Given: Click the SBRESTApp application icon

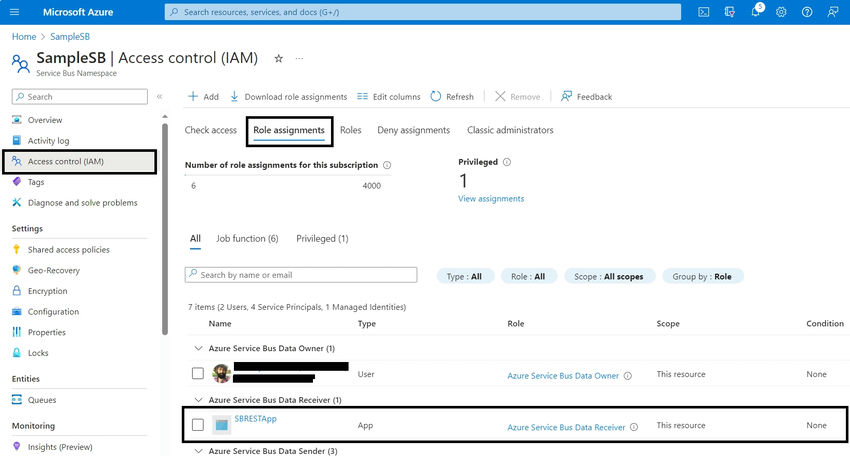Looking at the screenshot, I should click(x=221, y=425).
